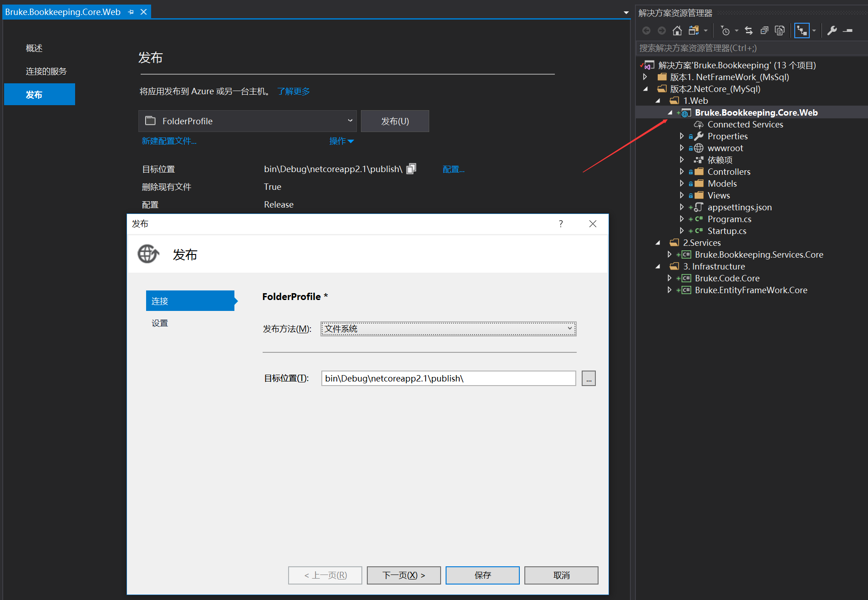Expand the Controllers folder
Screen dimensions: 868x600
click(x=682, y=172)
